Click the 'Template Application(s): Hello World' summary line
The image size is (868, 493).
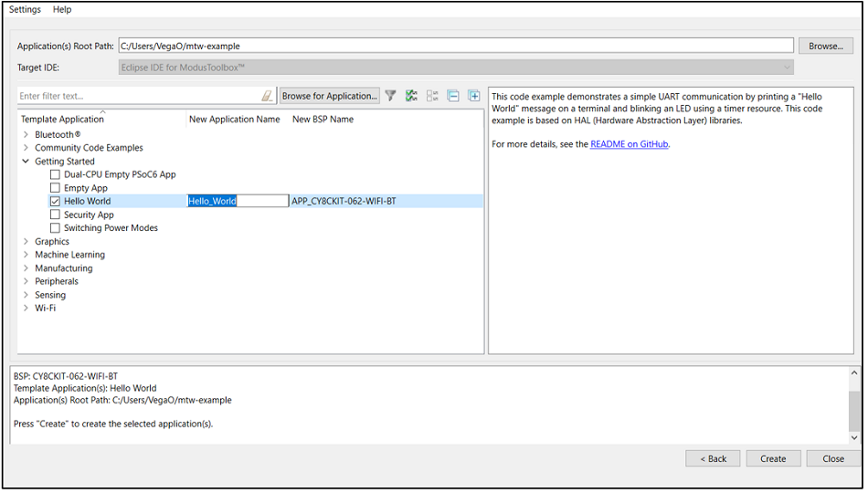pyautogui.click(x=85, y=388)
